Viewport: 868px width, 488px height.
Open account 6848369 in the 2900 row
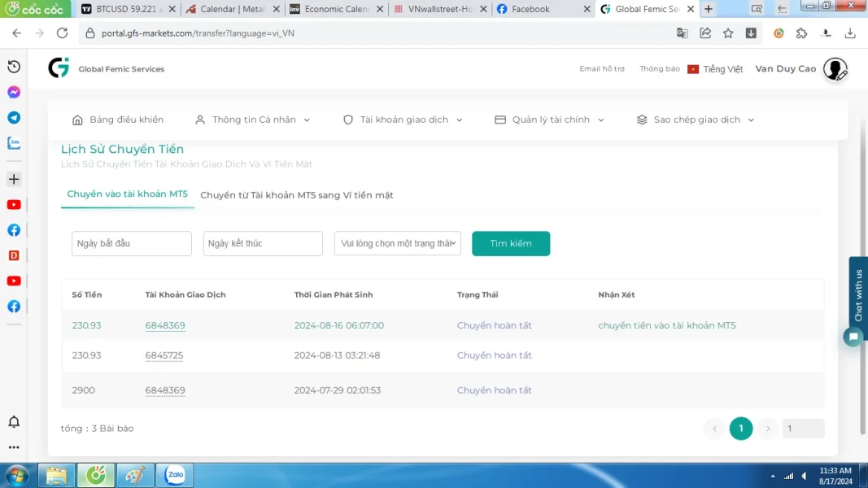coord(165,390)
